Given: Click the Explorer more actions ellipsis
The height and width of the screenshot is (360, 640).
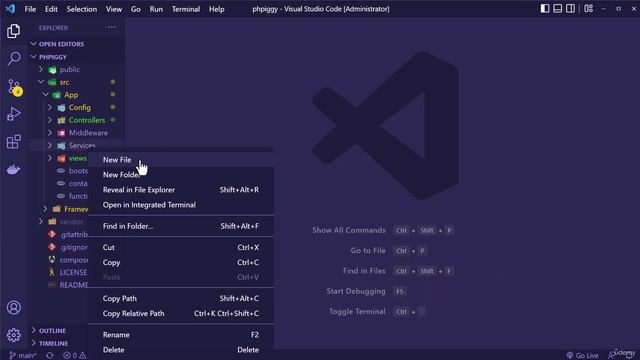Looking at the screenshot, I should 112,27.
